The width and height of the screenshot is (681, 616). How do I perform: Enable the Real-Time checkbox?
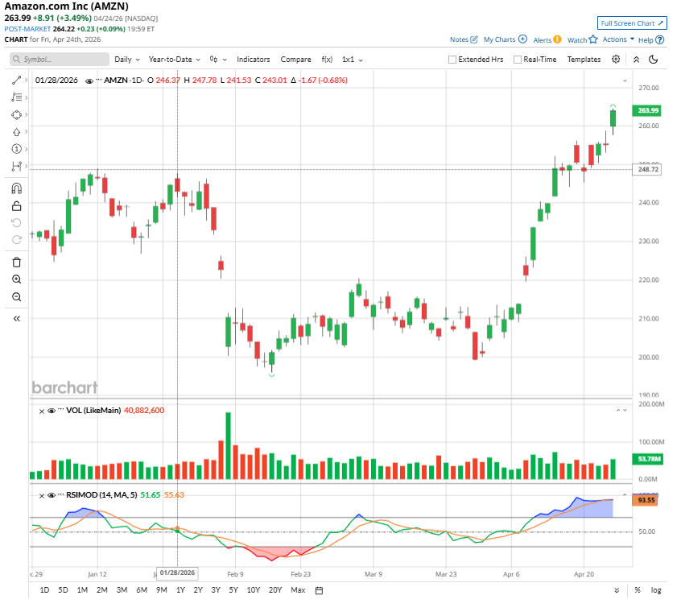pyautogui.click(x=518, y=60)
